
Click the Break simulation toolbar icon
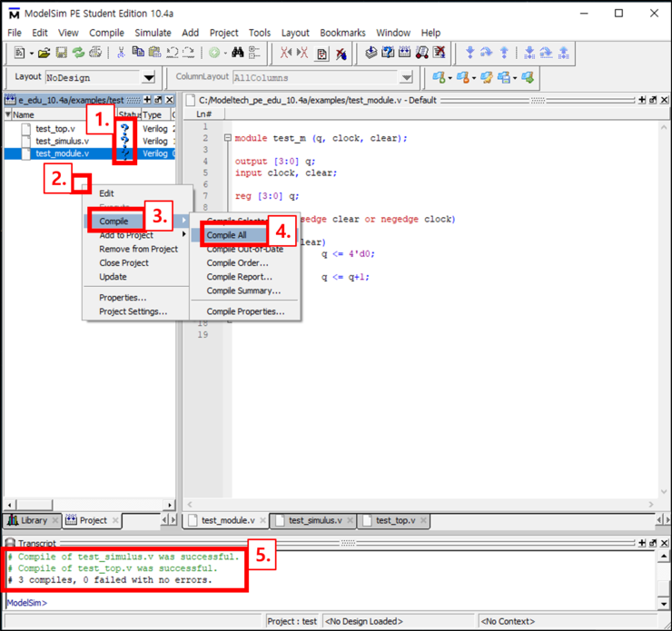click(x=439, y=53)
